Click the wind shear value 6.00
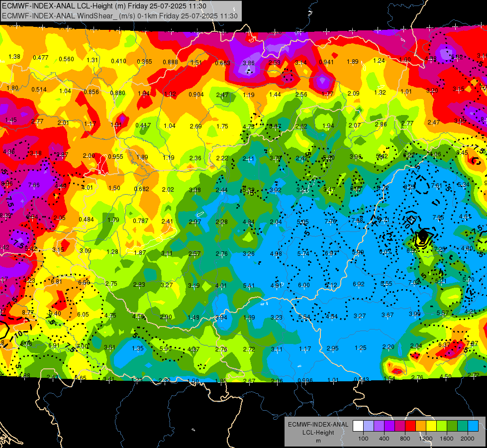 point(304,285)
